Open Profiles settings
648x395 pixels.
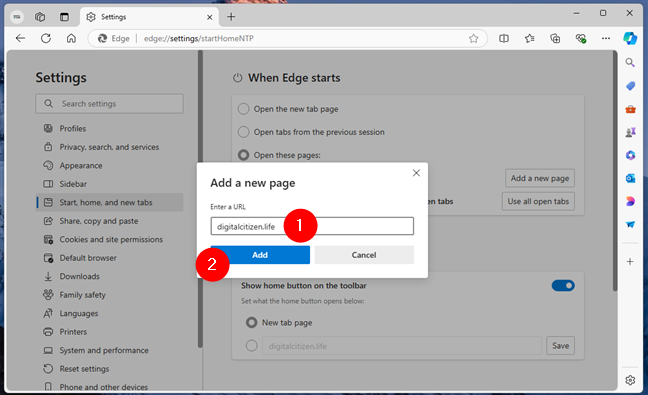[x=110, y=128]
